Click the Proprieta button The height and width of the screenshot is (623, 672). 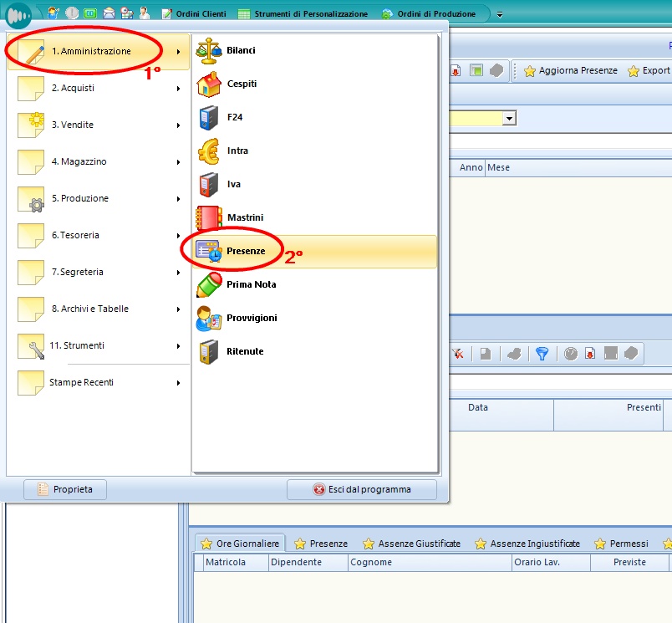[65, 489]
